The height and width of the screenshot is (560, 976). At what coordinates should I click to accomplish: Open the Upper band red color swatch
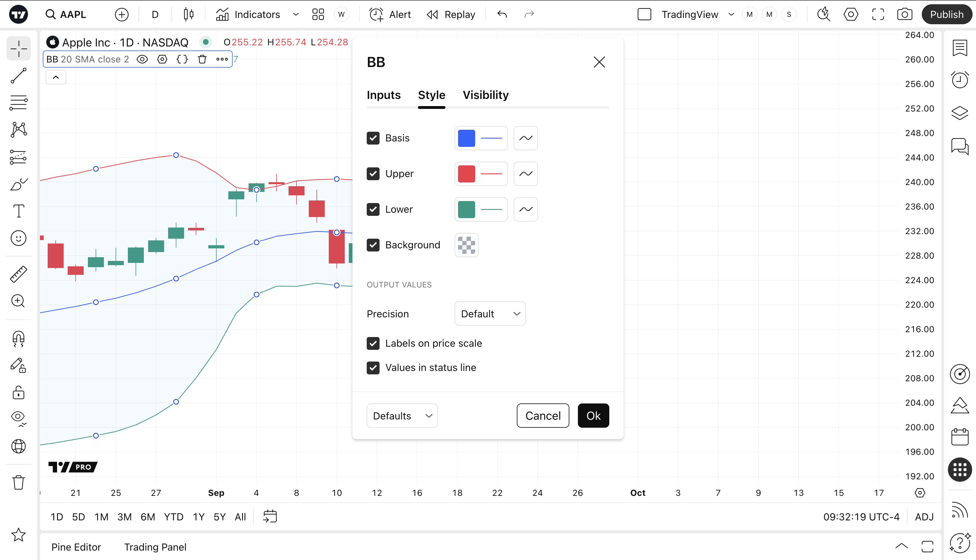(466, 174)
